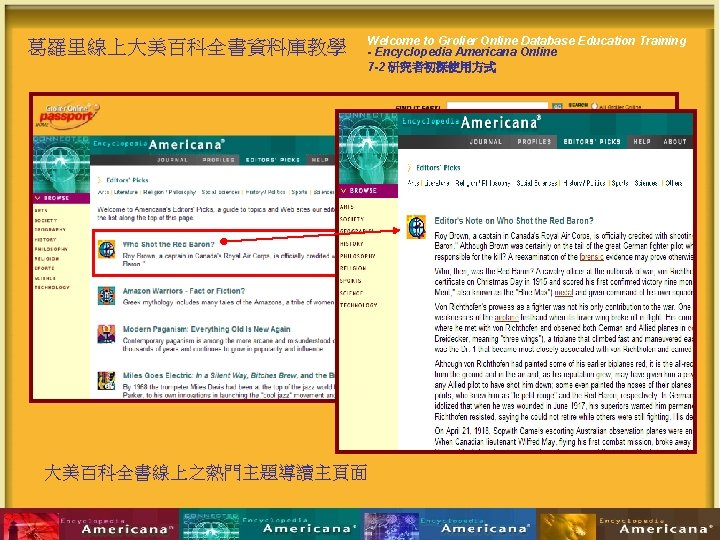
Task: Click the blue Americana banner at the bottom
Action: [x=450, y=525]
